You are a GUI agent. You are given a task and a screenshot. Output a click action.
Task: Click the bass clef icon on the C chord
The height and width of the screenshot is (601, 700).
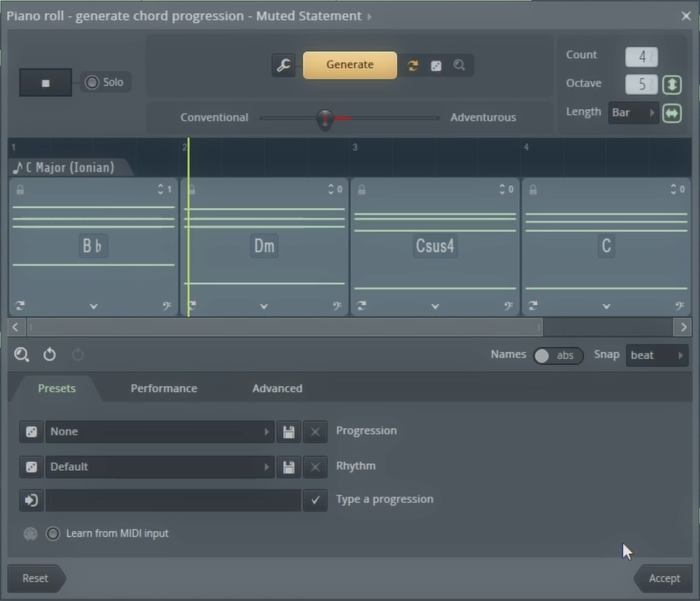pyautogui.click(x=680, y=305)
